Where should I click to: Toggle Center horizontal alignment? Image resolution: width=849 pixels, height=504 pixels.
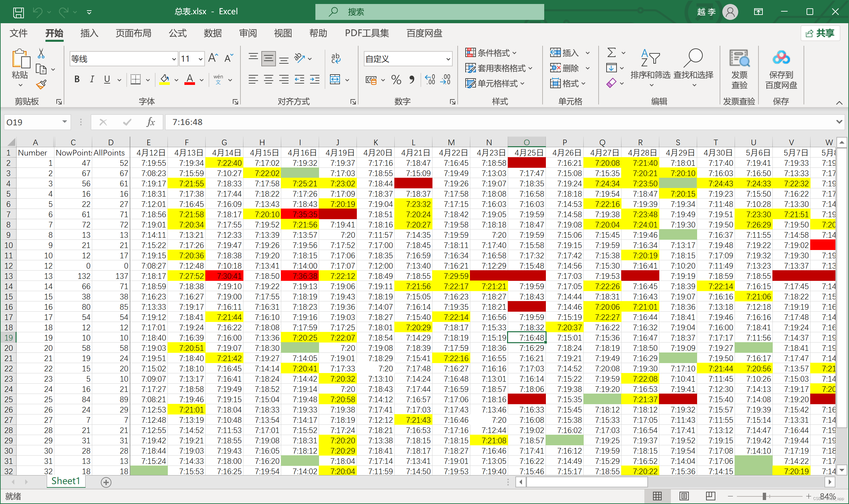(268, 80)
